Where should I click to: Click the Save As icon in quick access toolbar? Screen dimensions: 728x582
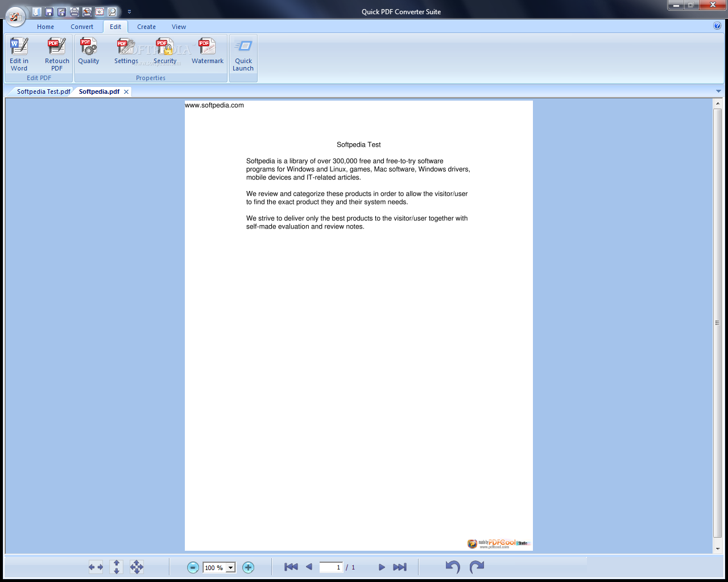pyautogui.click(x=62, y=11)
